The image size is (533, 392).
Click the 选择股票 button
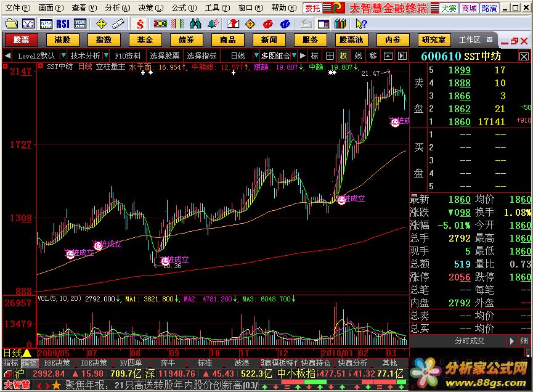(x=165, y=55)
